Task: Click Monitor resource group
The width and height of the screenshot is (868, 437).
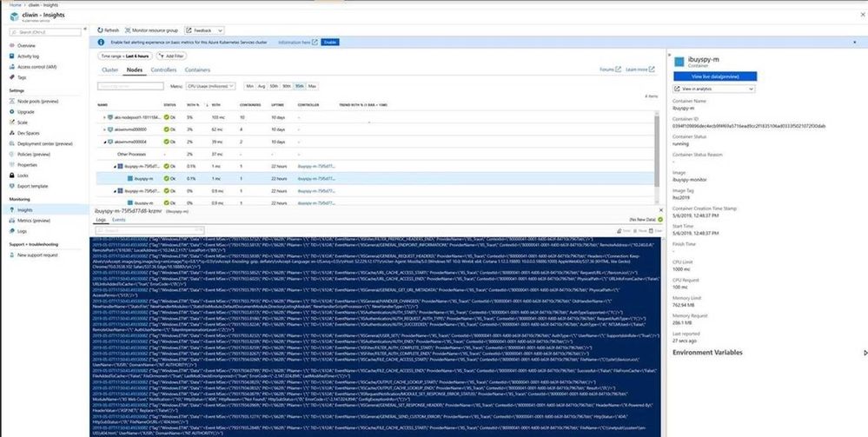Action: coord(151,30)
